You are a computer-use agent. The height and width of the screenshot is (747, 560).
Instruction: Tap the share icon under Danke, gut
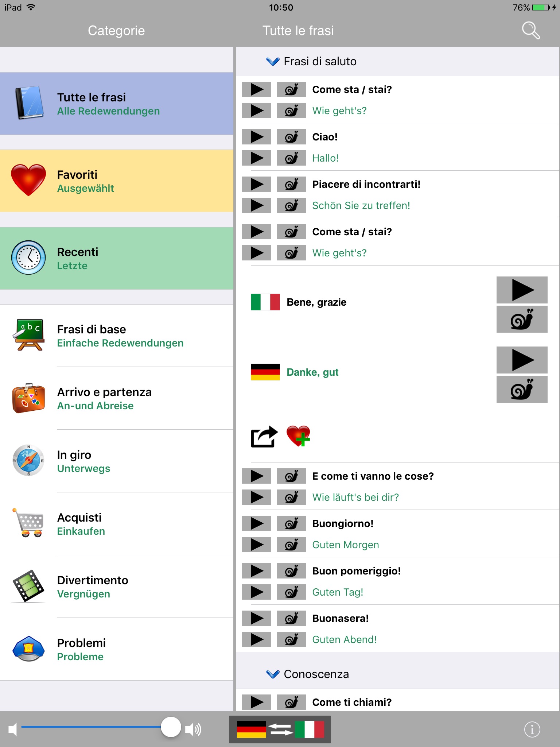(264, 436)
